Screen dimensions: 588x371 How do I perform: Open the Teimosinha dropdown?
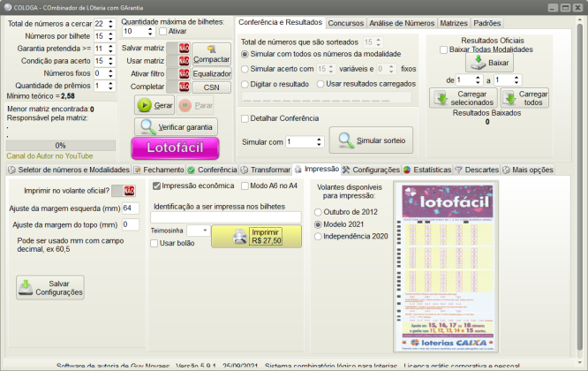click(205, 231)
